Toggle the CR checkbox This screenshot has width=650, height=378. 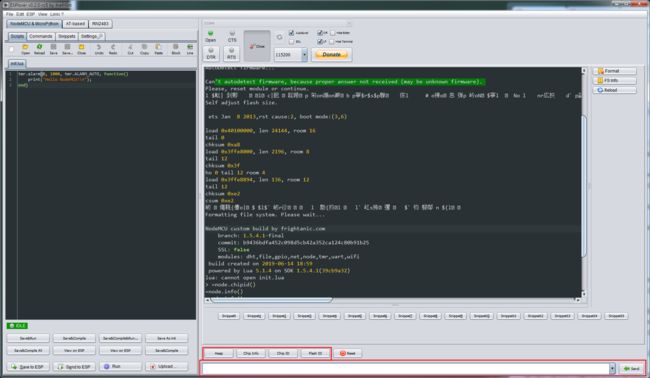320,33
